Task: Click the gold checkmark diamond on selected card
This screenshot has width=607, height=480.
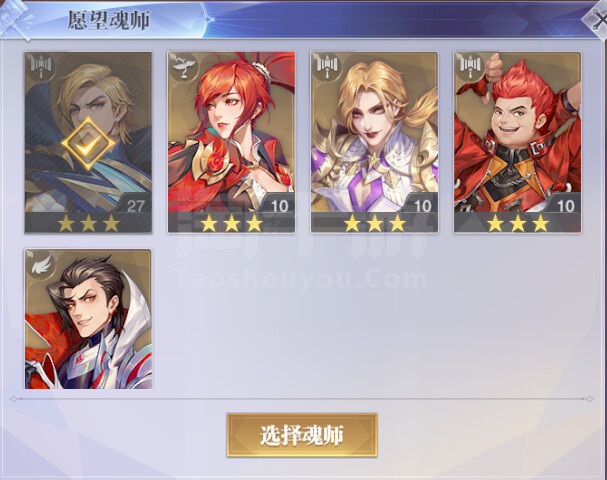Action: pos(88,144)
